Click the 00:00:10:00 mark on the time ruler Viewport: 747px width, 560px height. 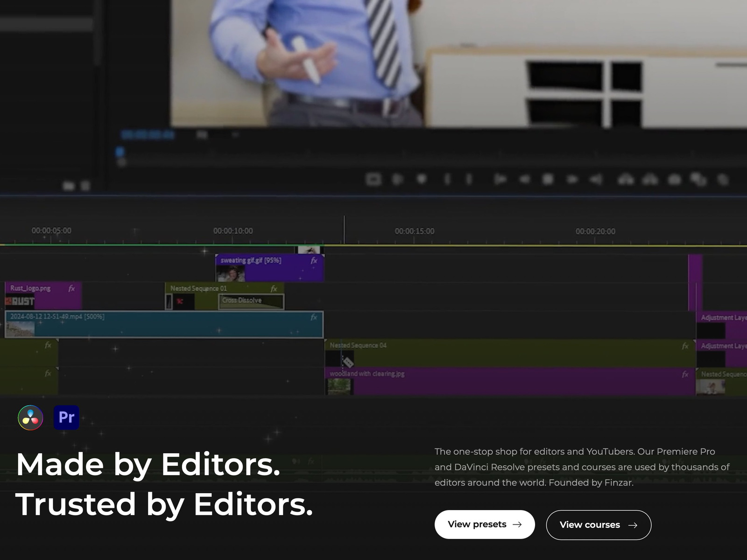coord(233,231)
